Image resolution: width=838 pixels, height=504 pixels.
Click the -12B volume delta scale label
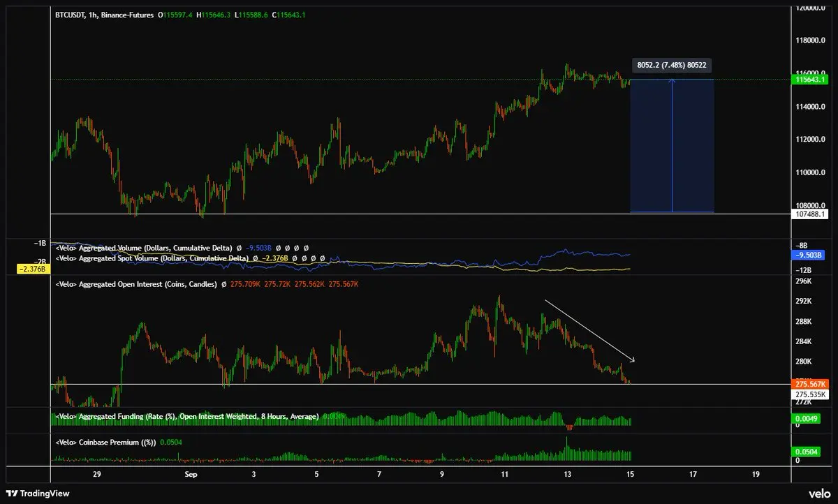pos(804,270)
